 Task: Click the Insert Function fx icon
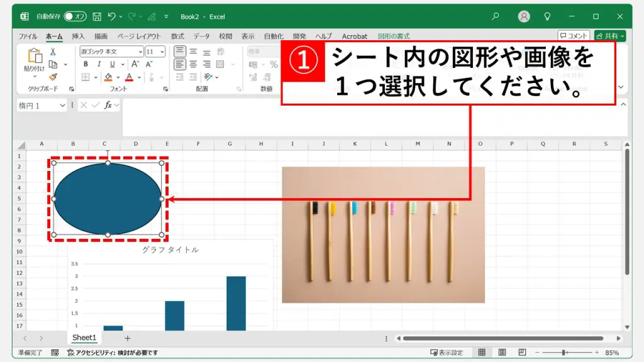(108, 106)
